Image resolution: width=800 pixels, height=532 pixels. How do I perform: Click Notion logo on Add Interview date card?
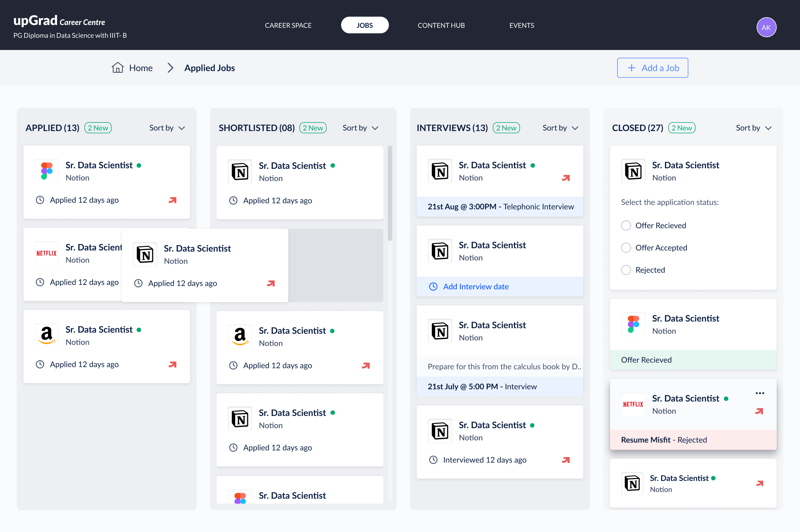(x=440, y=251)
